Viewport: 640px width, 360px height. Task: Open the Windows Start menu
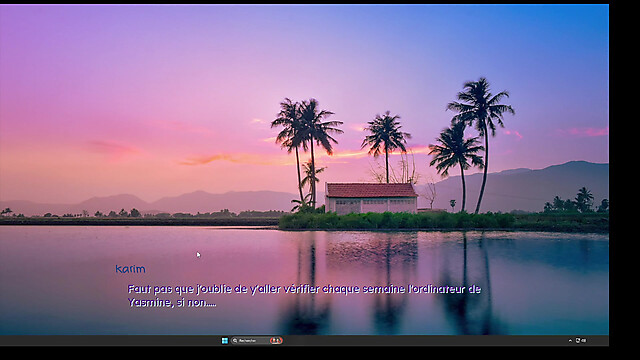tap(224, 340)
